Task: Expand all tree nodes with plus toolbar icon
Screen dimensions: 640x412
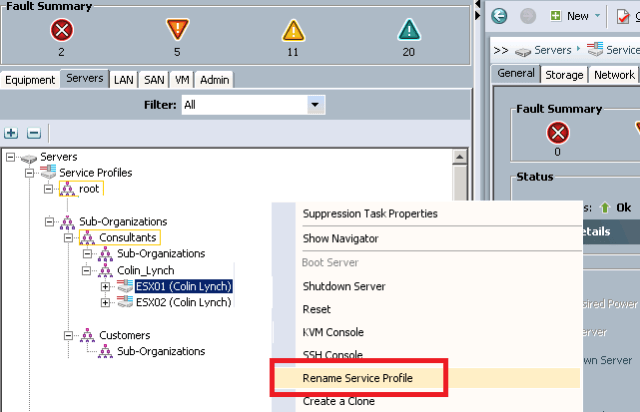Action: click(11, 133)
